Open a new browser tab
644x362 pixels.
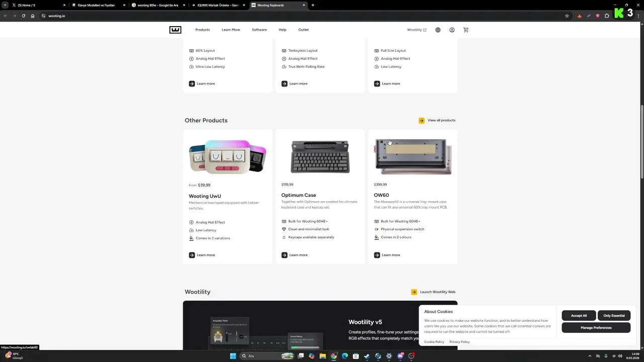point(313,5)
